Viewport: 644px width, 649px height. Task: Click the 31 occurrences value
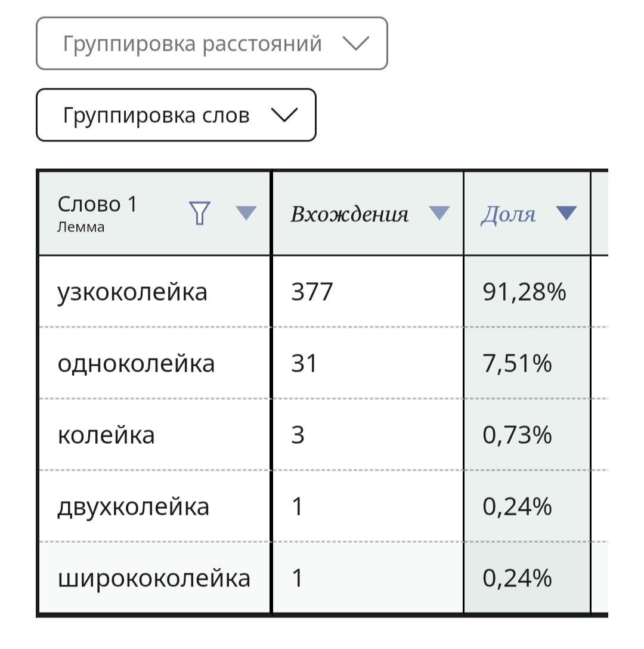coord(304,363)
